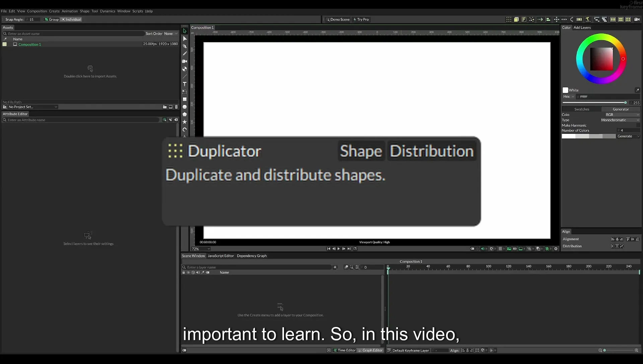Toggle Individual snapping mode
The width and height of the screenshot is (643, 364).
pyautogui.click(x=71, y=19)
